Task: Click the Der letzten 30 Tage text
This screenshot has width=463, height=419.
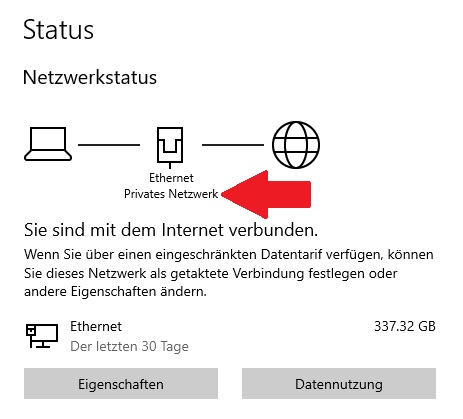Action: pyautogui.click(x=129, y=346)
